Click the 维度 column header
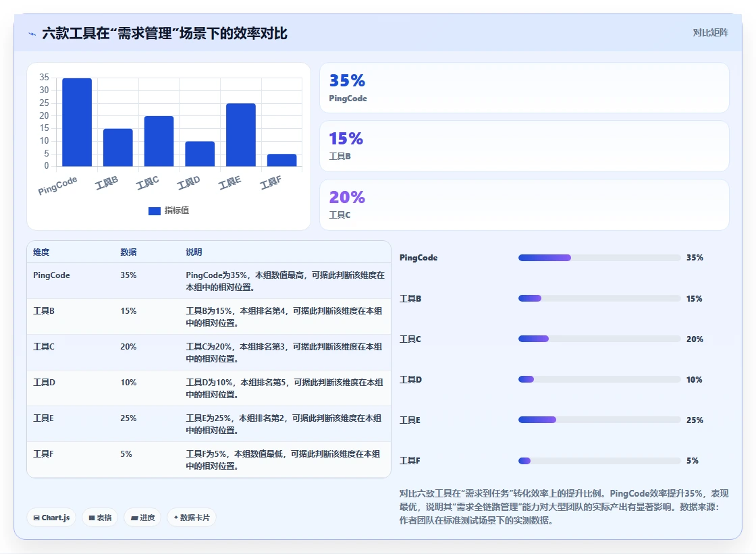The image size is (756, 554). (x=41, y=252)
